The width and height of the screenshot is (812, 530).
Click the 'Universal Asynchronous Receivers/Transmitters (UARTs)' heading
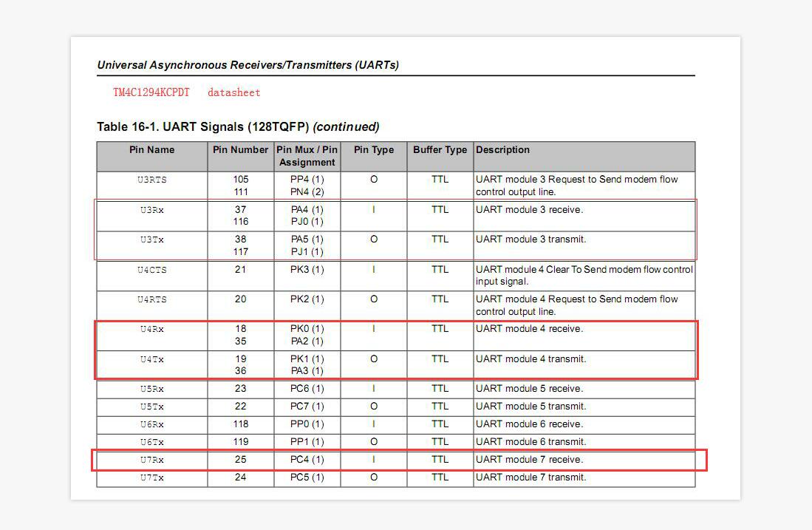pos(248,65)
